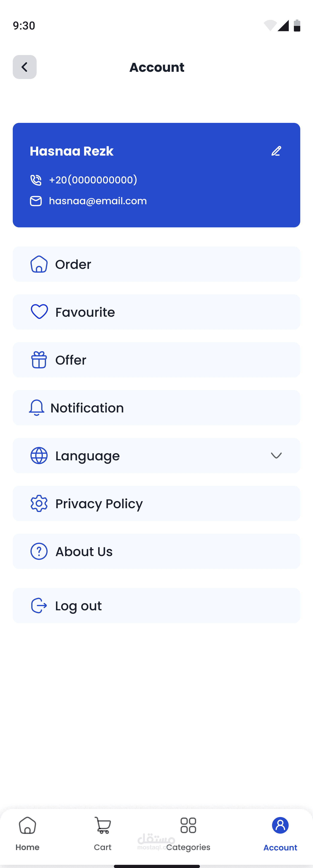Click the globe Language icon
This screenshot has height=868, width=313.
[x=39, y=456]
